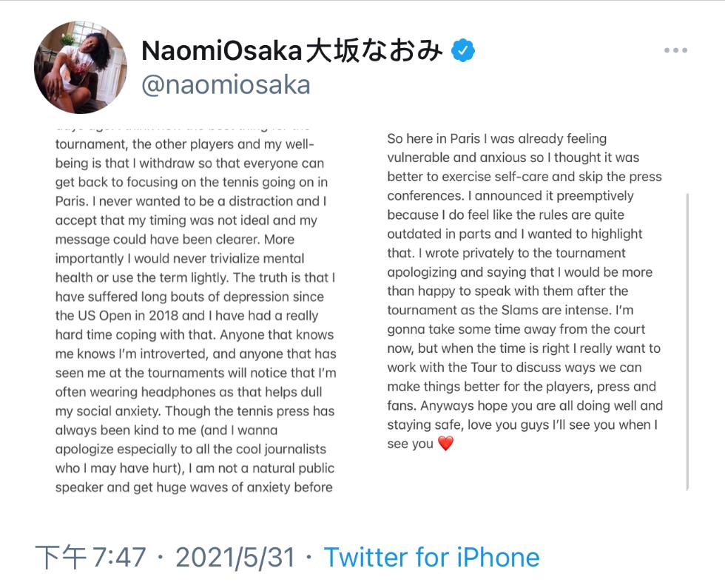Click the 2021/5/31 date
Viewport: 725px width, 588px height.
tap(235, 557)
